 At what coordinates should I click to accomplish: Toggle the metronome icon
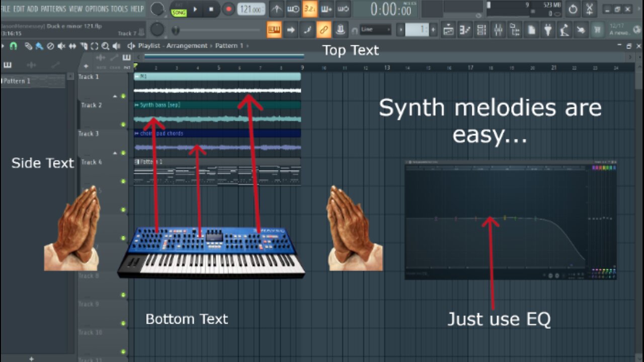[277, 9]
